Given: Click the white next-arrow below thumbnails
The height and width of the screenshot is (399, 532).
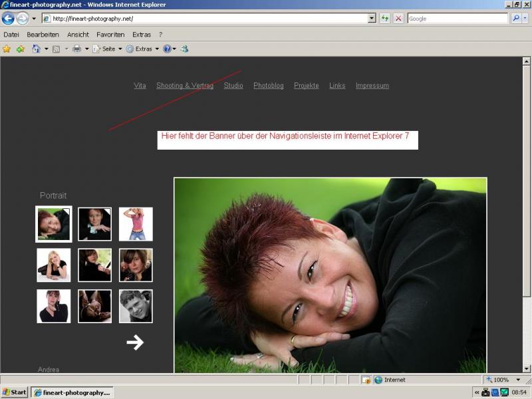Looking at the screenshot, I should pos(135,342).
